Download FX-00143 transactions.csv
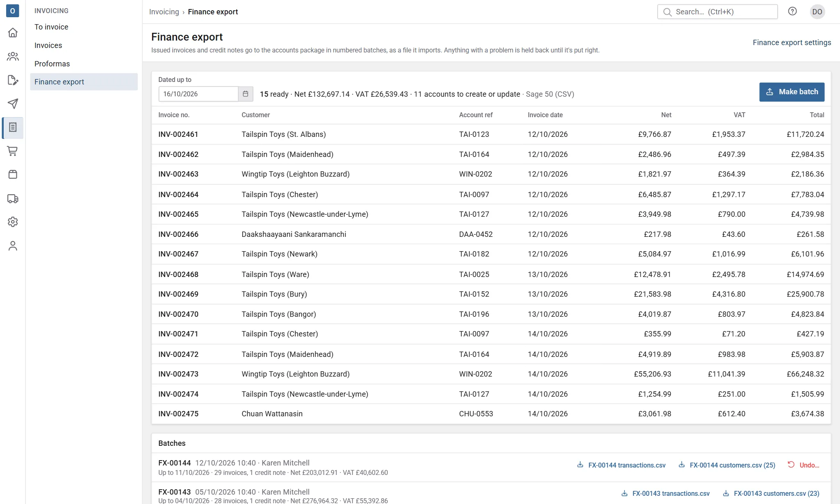Screen dimensions: 840x504 pos(665,493)
